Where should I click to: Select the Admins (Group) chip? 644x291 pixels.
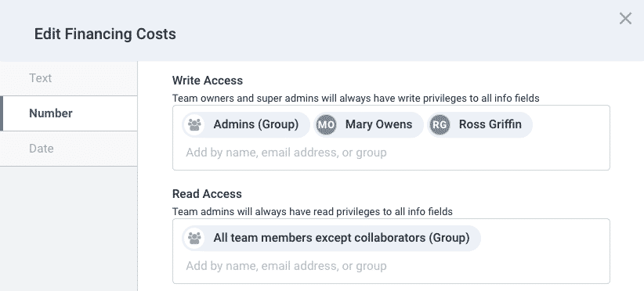click(x=246, y=124)
